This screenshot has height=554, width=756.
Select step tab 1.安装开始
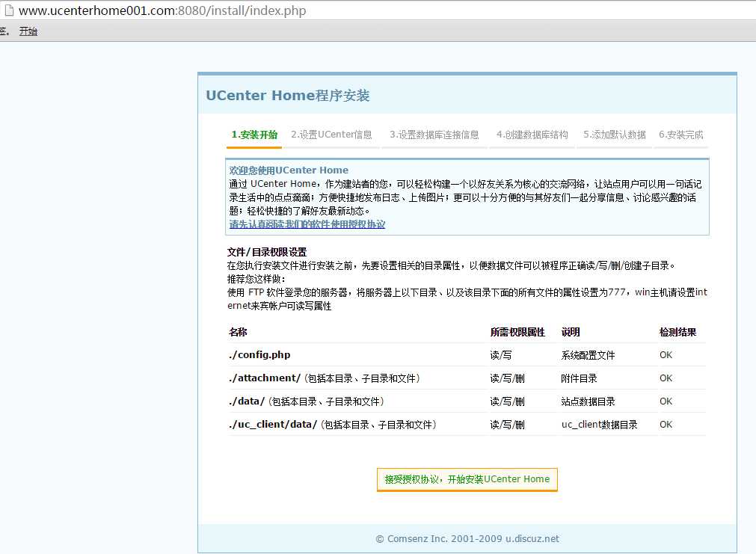(x=254, y=135)
